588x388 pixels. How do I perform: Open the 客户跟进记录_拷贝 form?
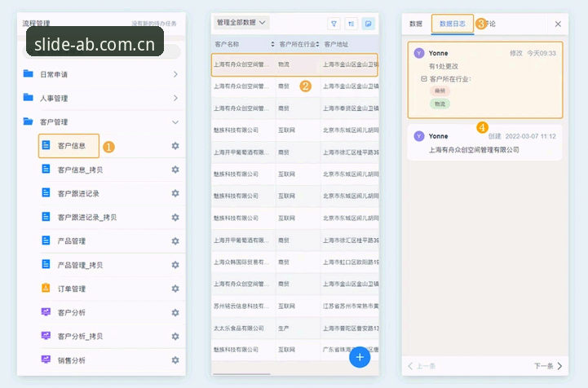[x=87, y=218]
